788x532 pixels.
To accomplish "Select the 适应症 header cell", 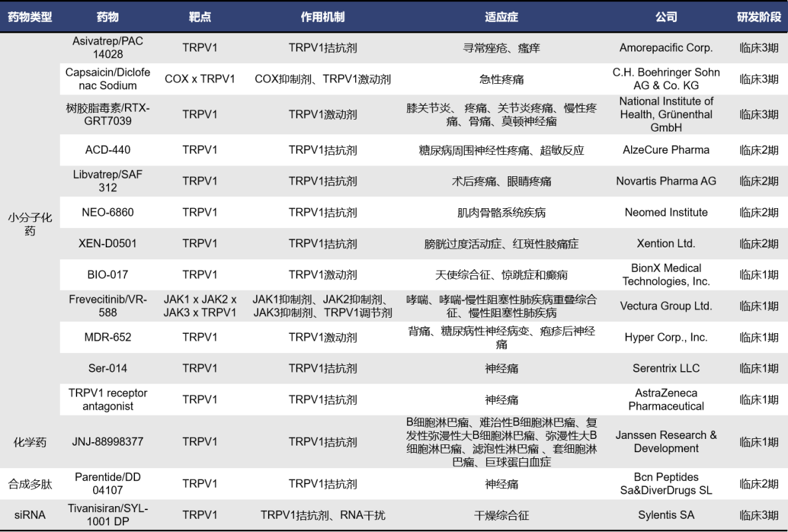I will coord(501,17).
